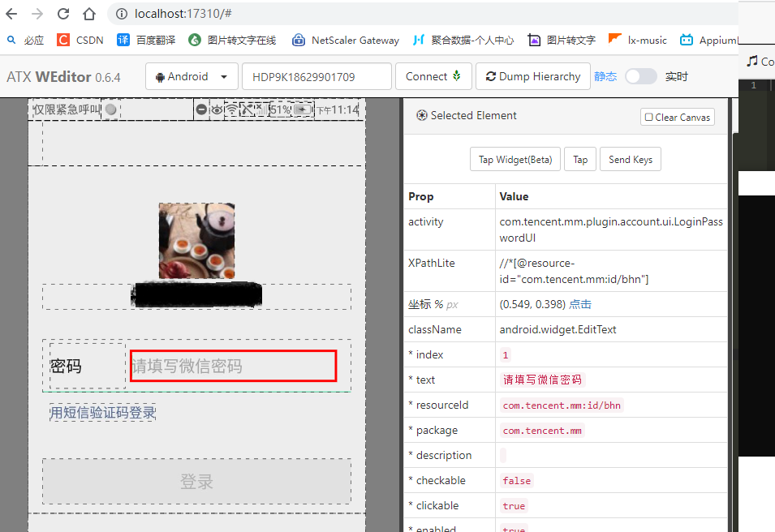Click Tap Widget(Beta) button
The image size is (775, 532).
coord(515,159)
